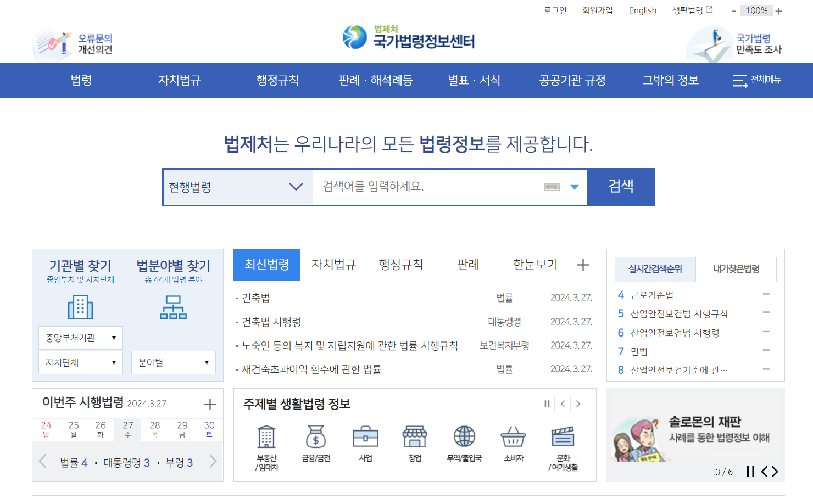This screenshot has height=504, width=813.
Task: Open the 중앙부처기관 dropdown
Action: (x=80, y=337)
